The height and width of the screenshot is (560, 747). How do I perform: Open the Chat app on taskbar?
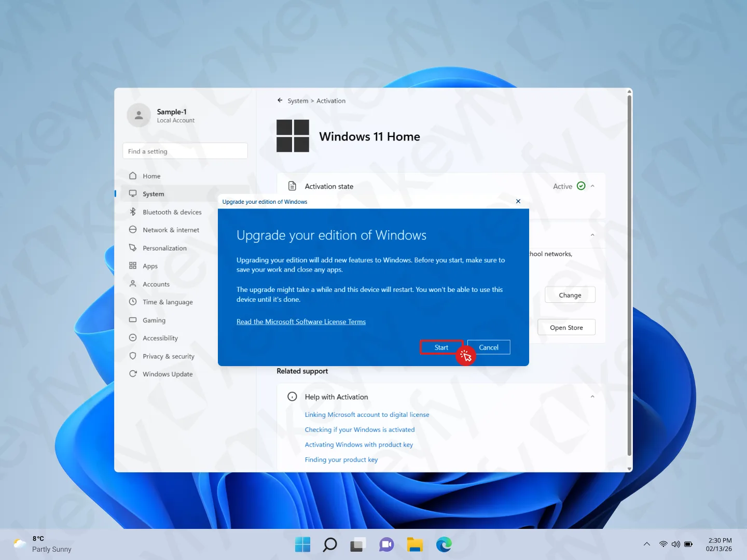386,544
